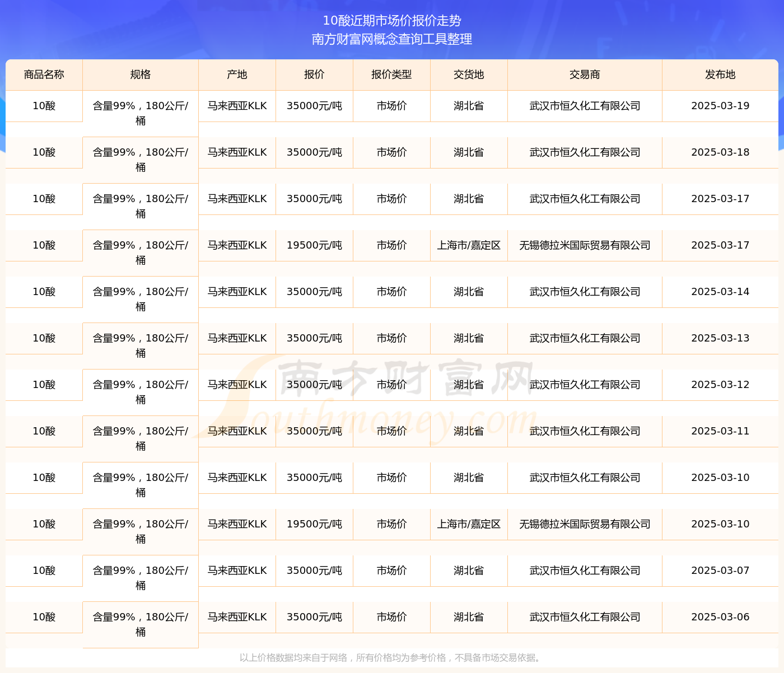Screen dimensions: 784x673
Task: Click 武汉市恒久化工有限公司 in the 2025-03-19 row
Action: point(585,106)
